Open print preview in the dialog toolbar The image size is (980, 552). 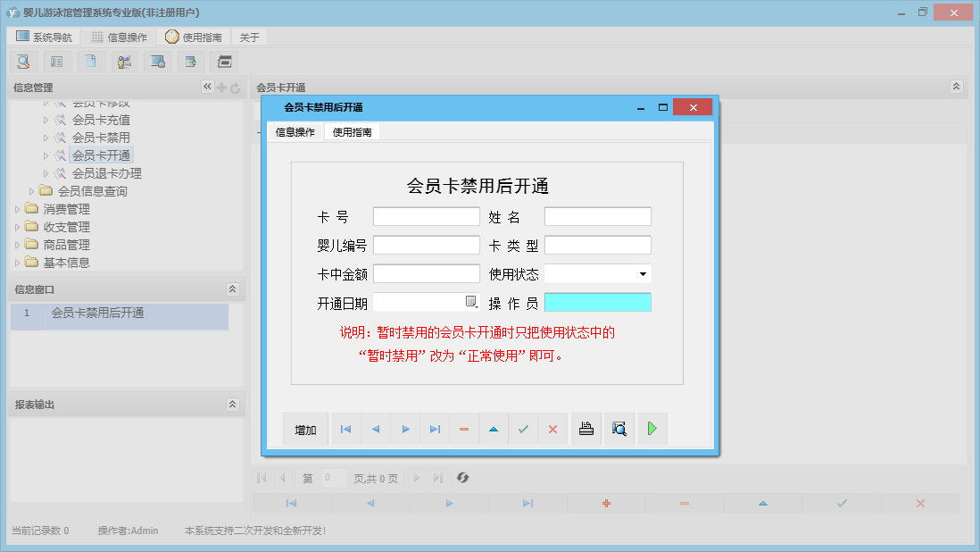tap(619, 429)
